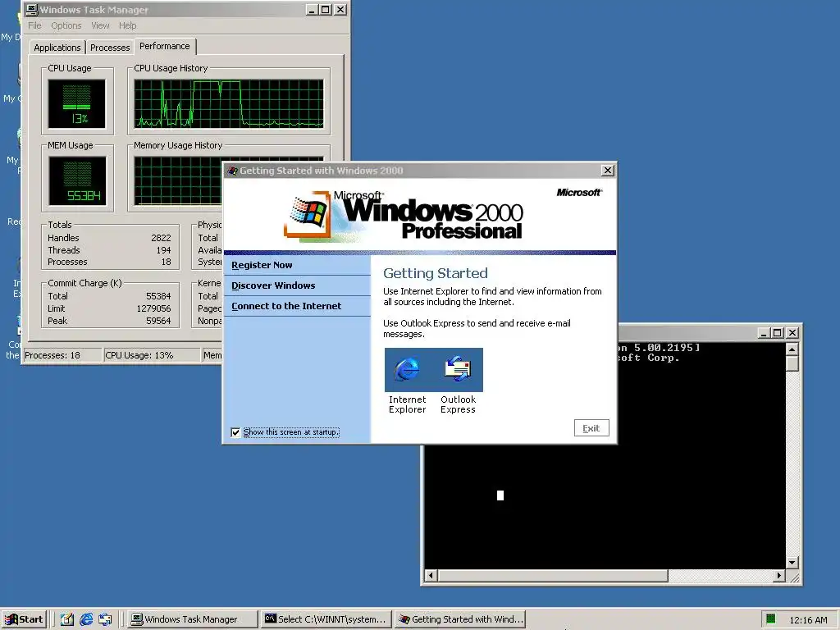Click status bar CPU Usage: 13%
Screen dimensions: 840x630
coord(152,355)
